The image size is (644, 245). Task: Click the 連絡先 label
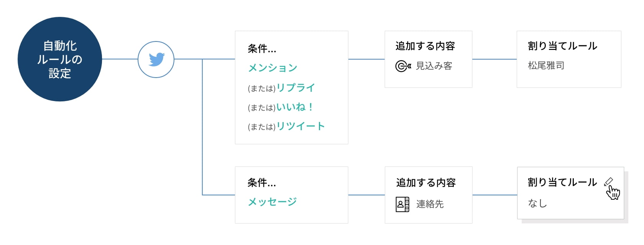coord(430,204)
